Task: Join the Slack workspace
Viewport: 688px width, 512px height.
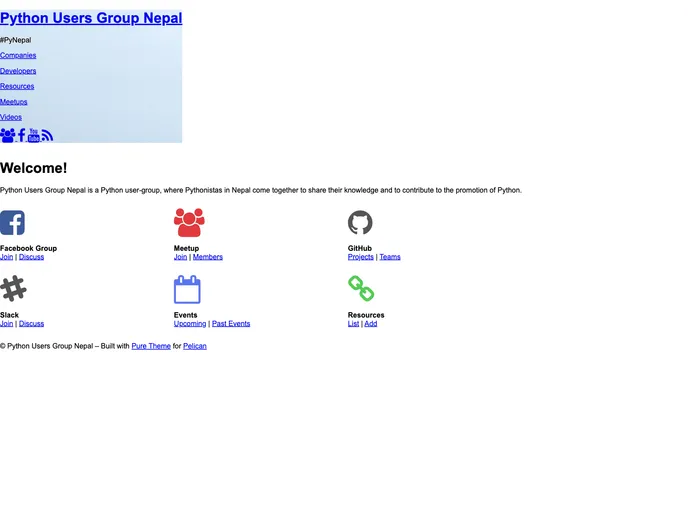Action: point(7,323)
